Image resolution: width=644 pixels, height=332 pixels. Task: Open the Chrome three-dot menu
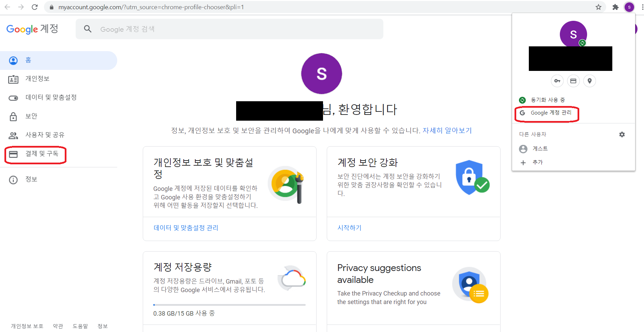coord(642,7)
